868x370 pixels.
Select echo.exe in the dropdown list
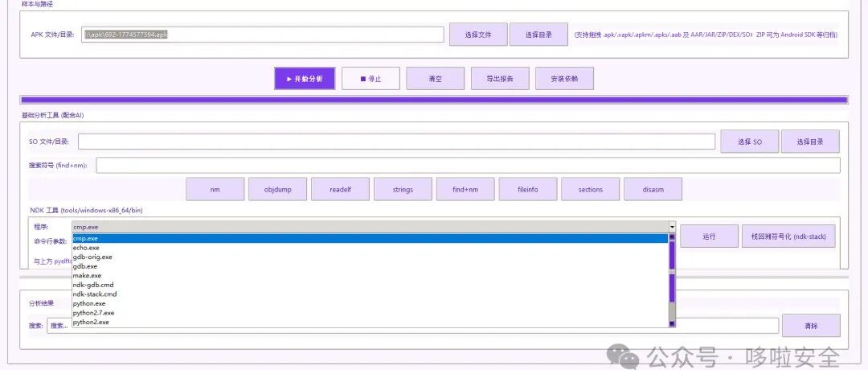(x=370, y=248)
